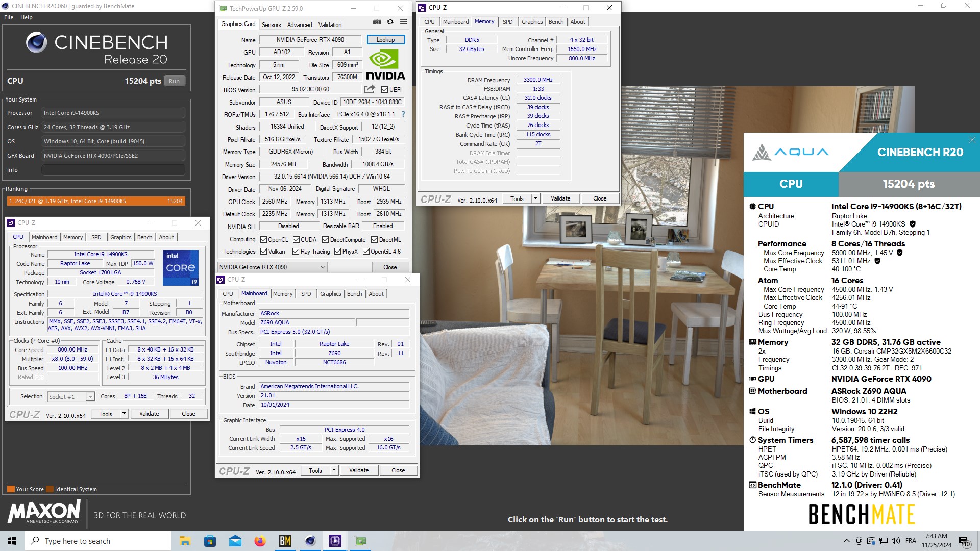Click the Cinebench sphere logo
The width and height of the screenshot is (980, 551).
click(x=37, y=42)
